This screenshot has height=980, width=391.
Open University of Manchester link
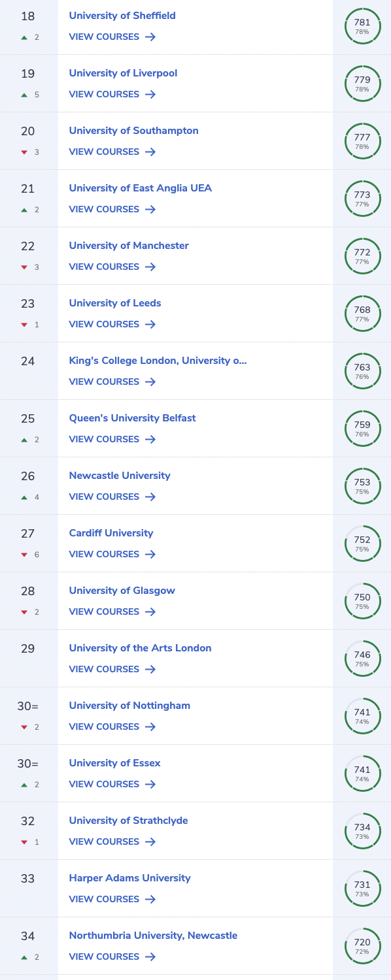coord(129,246)
